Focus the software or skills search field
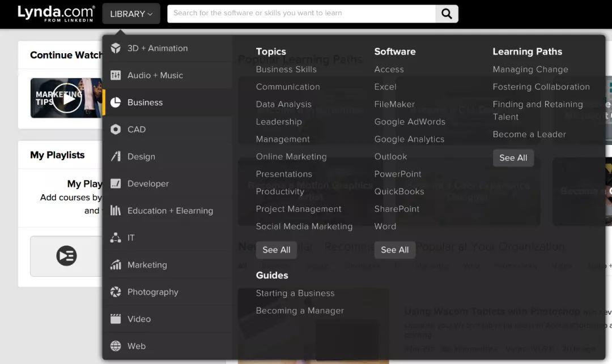 301,14
